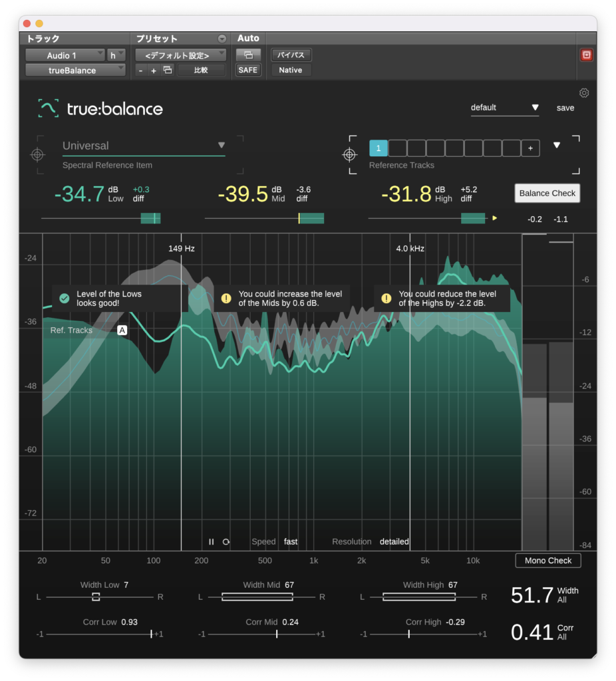
Task: Click the 149 Hz crossover marker
Action: point(181,249)
